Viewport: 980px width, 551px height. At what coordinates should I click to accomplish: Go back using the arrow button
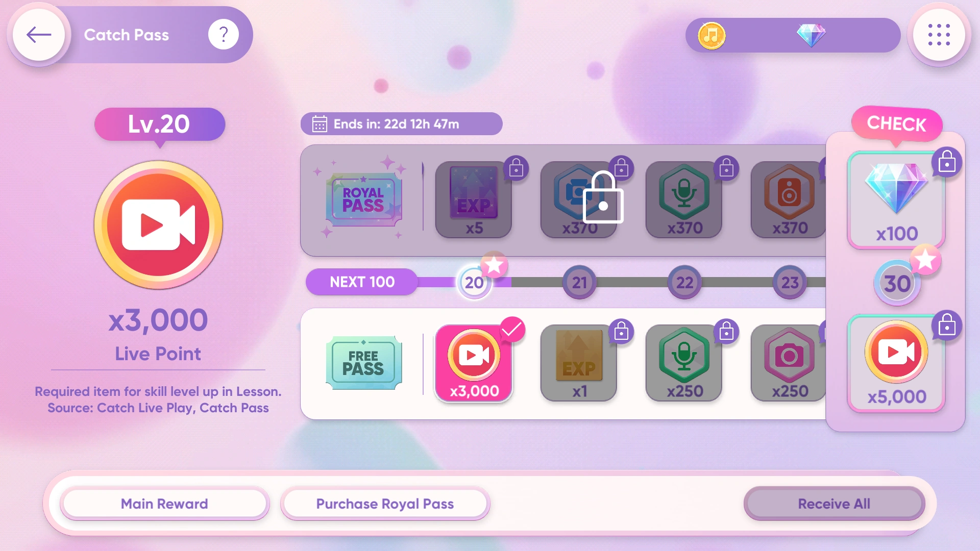(x=39, y=35)
